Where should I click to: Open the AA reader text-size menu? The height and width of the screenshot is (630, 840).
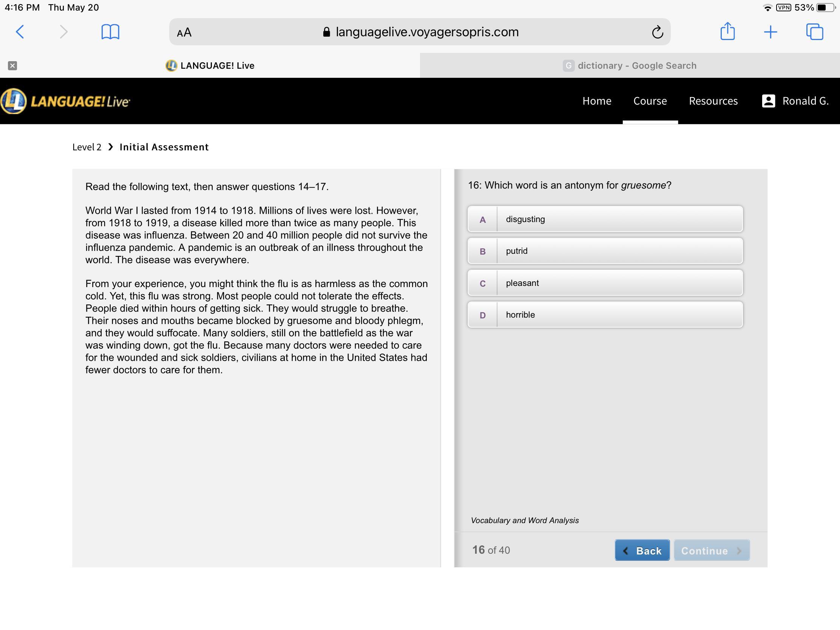pyautogui.click(x=184, y=32)
